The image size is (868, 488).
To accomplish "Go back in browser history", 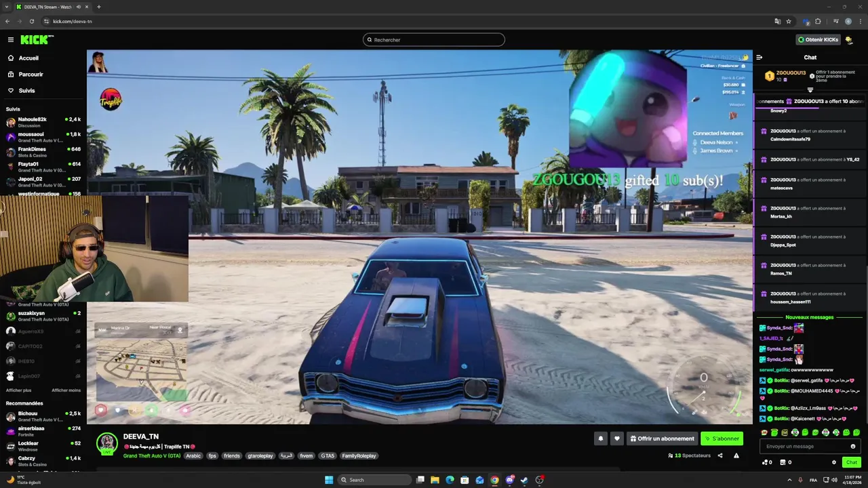I will tap(7, 21).
